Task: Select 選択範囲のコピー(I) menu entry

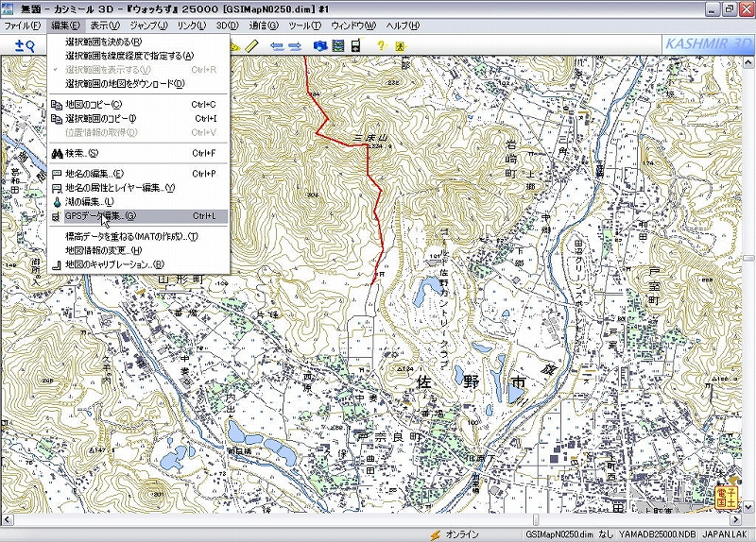Action: click(x=138, y=119)
